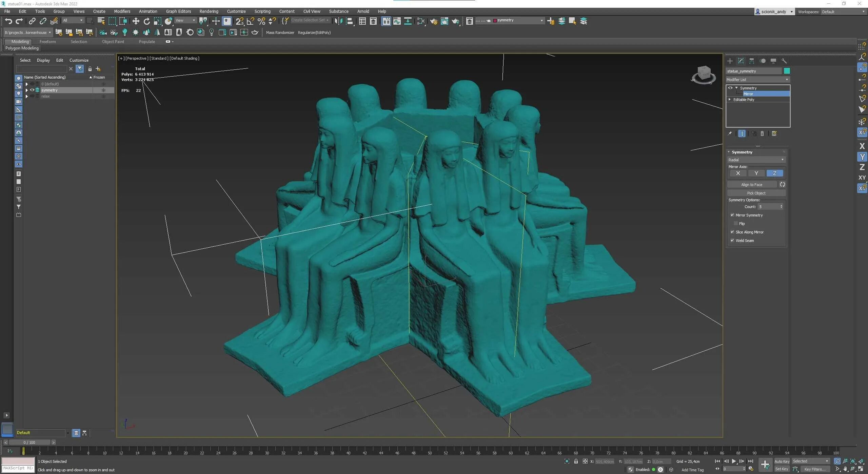Toggle Mirror Symmetry checkbox
The image size is (868, 474).
tap(732, 215)
